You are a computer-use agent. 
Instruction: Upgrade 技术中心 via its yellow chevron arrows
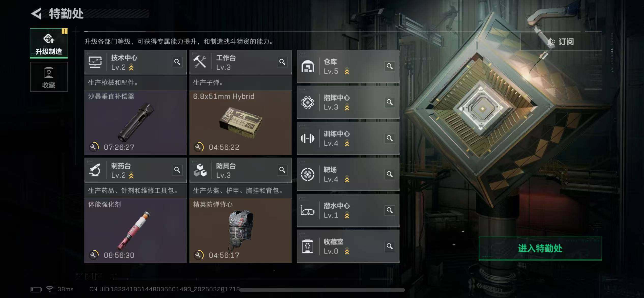pos(131,67)
